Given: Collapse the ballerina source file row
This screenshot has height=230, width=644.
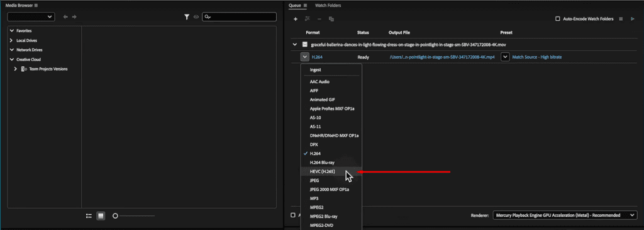Looking at the screenshot, I should pos(294,45).
